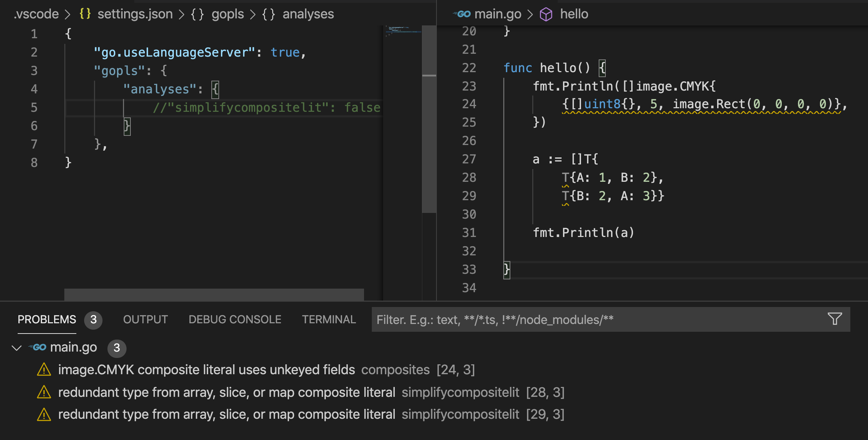Open the .vscode breadcrumb folder
The width and height of the screenshot is (868, 440).
[36, 14]
